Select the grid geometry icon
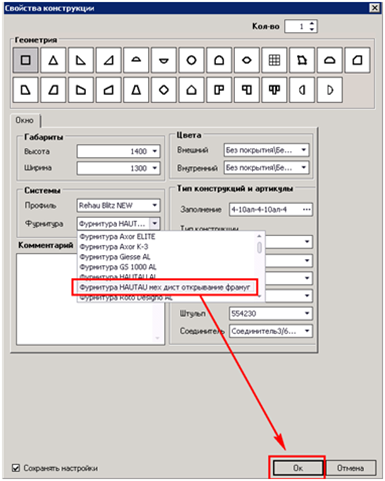 (x=274, y=60)
